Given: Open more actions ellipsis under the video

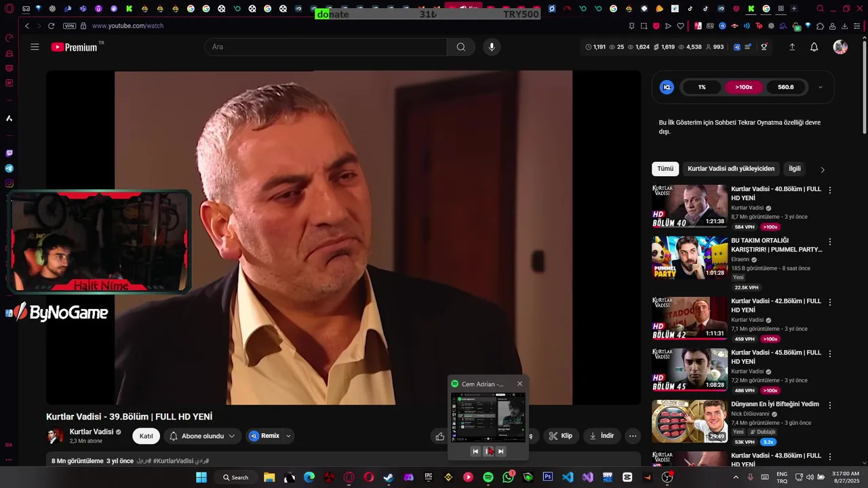Looking at the screenshot, I should coord(633,436).
